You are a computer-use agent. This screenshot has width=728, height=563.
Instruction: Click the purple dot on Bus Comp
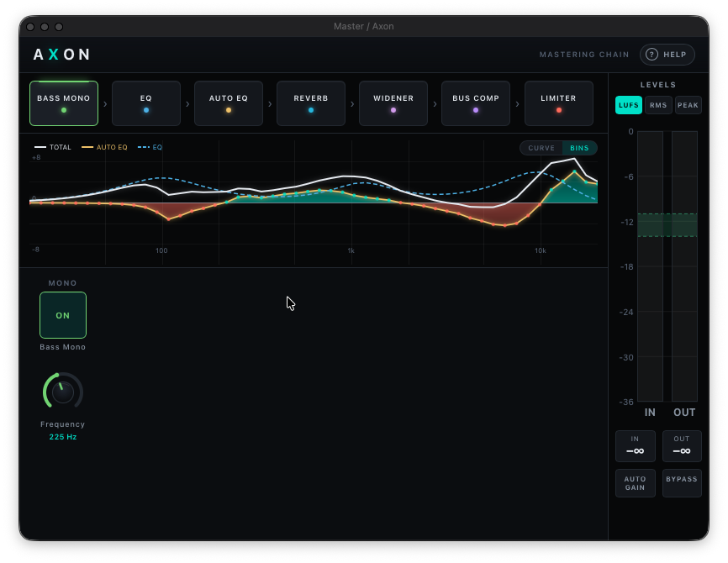pyautogui.click(x=476, y=110)
